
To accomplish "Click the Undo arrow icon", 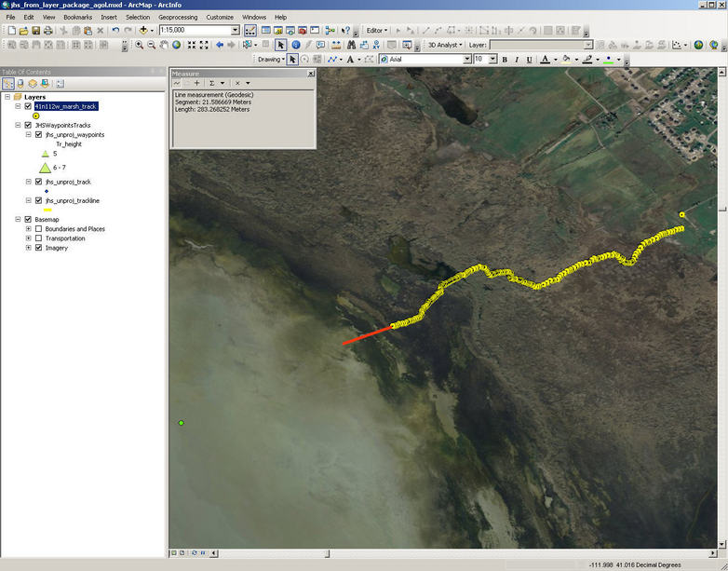I will 115,31.
